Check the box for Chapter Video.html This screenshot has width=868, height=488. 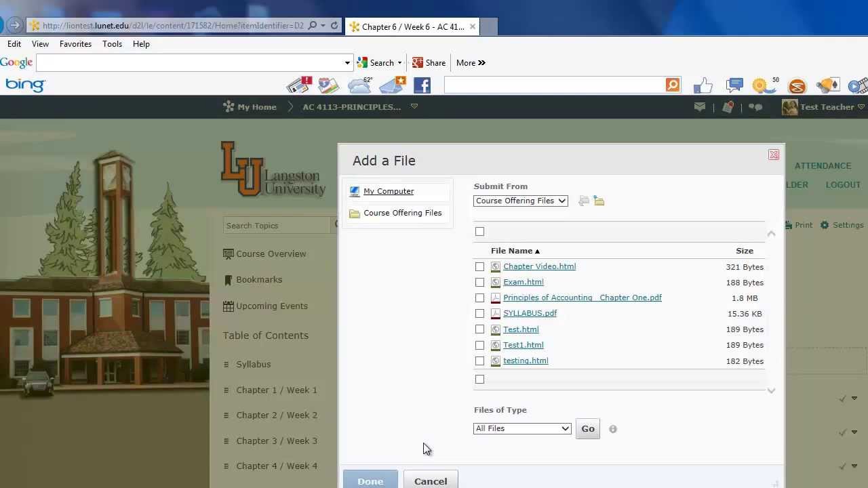[479, 267]
